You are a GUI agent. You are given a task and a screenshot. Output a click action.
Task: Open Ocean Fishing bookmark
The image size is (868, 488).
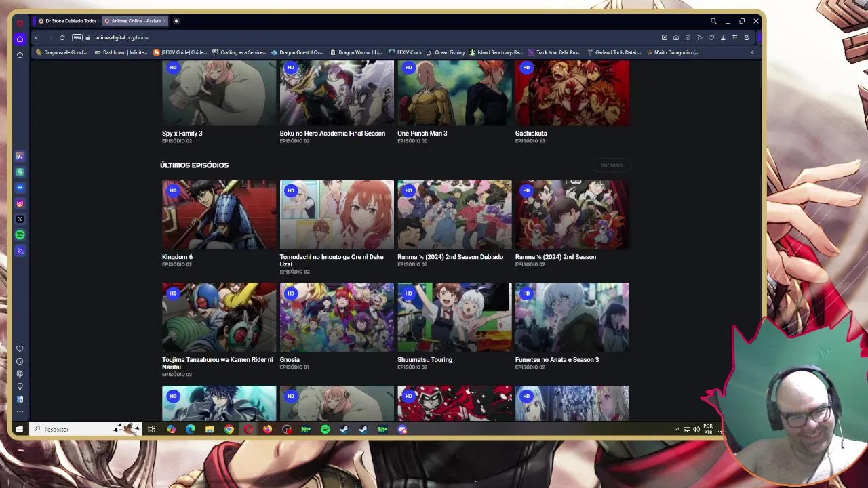coord(446,52)
